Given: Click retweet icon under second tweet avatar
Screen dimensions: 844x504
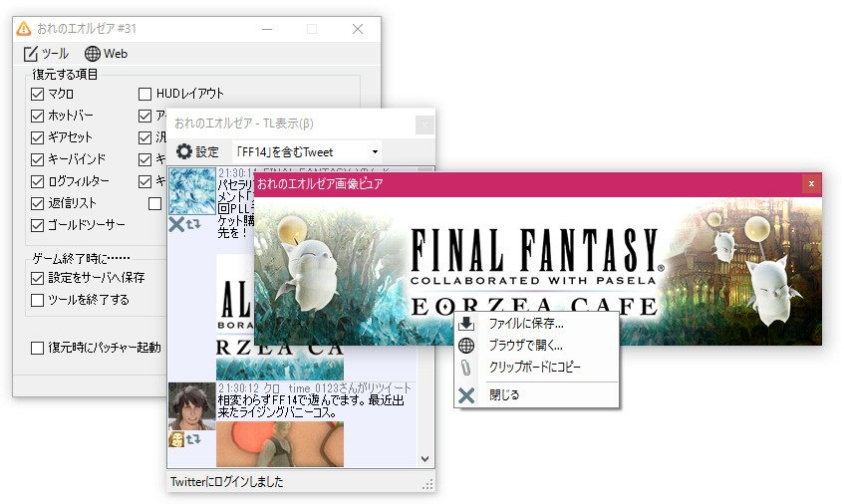Looking at the screenshot, I should point(193,439).
